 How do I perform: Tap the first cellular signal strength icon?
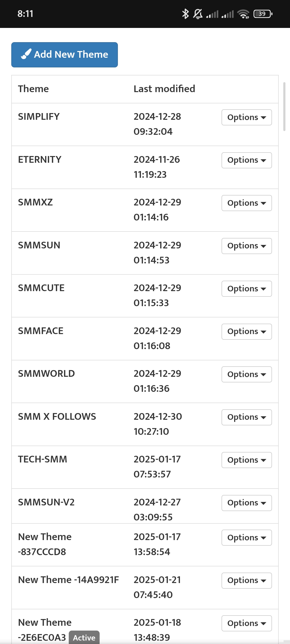click(x=212, y=14)
